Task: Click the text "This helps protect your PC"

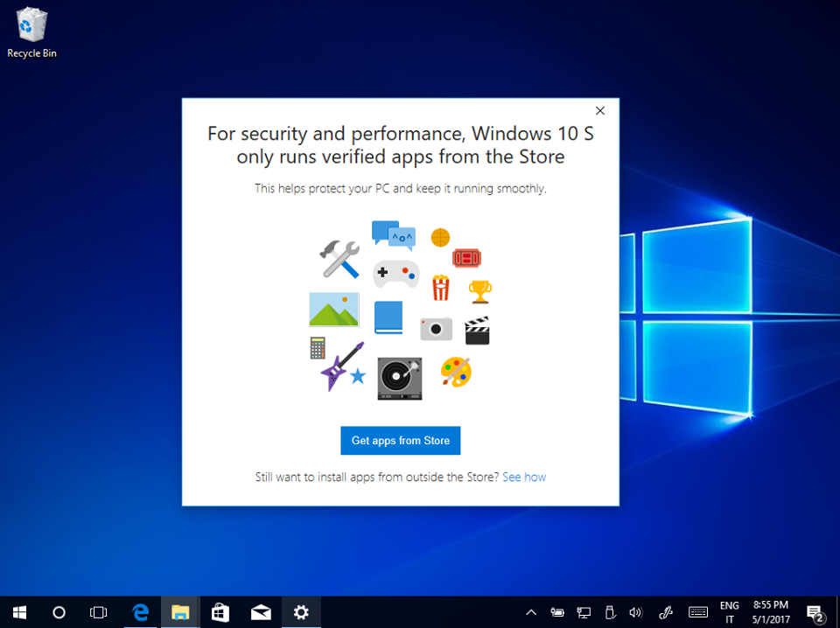Action: tap(323, 188)
